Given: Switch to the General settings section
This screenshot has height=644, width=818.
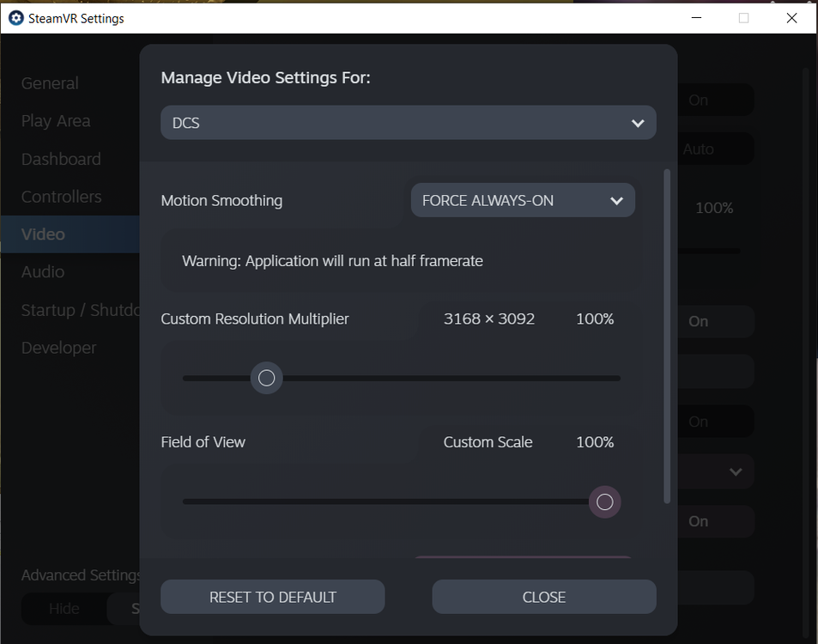Looking at the screenshot, I should coord(49,82).
